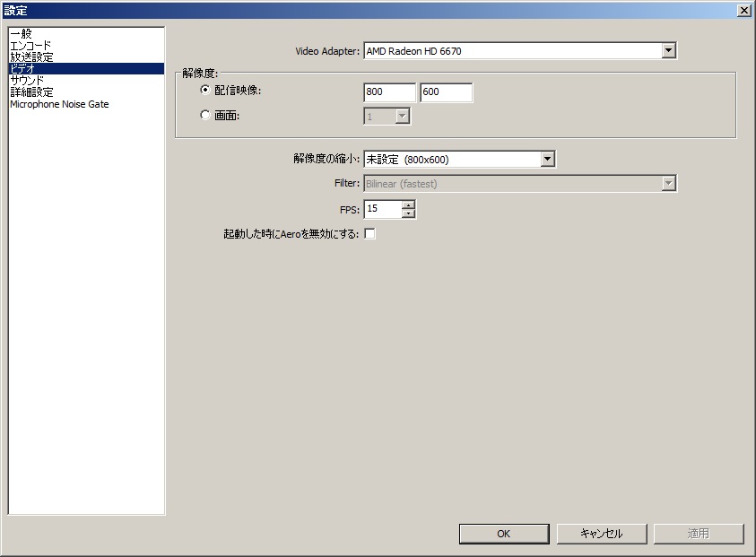Decrease FPS with the down arrow
756x557 pixels.
(x=408, y=213)
